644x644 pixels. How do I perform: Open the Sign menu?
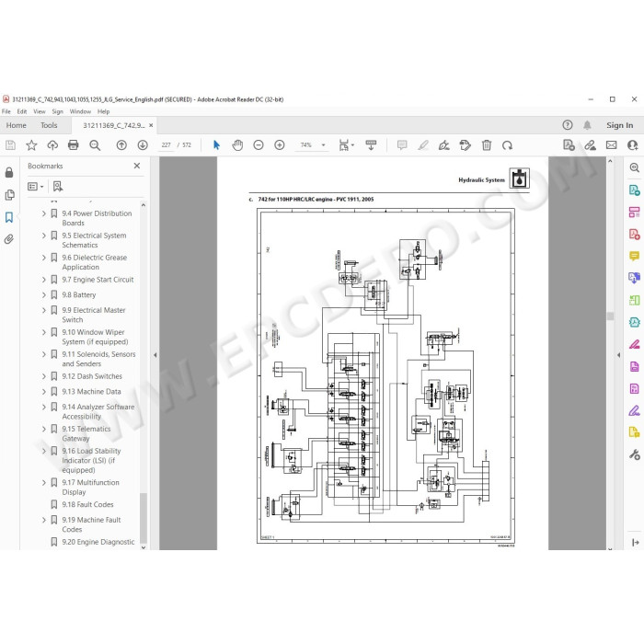tap(57, 111)
